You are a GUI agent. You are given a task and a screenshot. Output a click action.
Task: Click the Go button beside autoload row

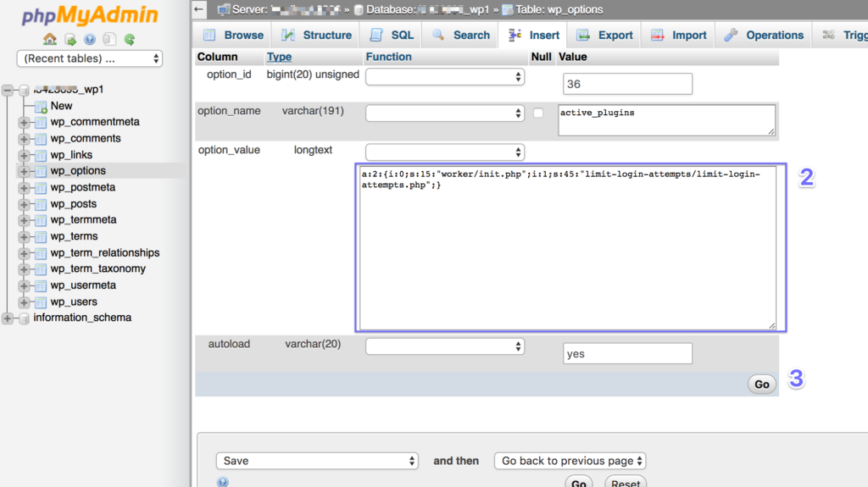[762, 384]
